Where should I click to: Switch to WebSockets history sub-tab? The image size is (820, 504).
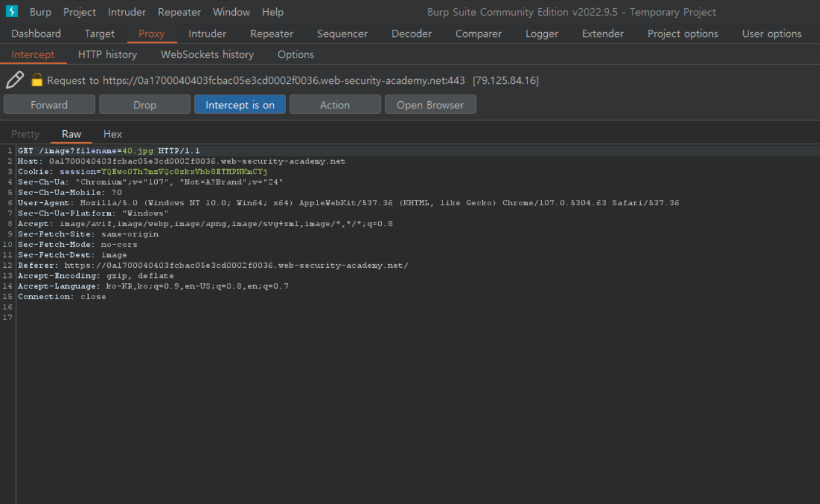click(x=207, y=55)
